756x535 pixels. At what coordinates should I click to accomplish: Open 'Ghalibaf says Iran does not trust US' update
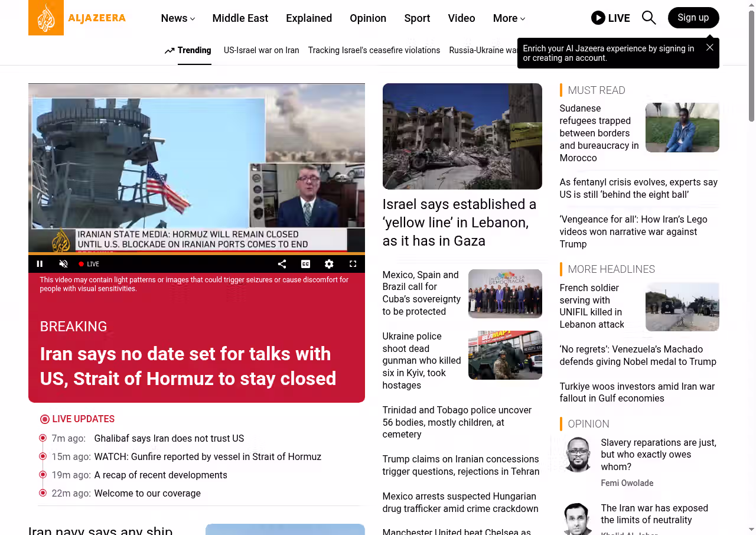pos(169,438)
